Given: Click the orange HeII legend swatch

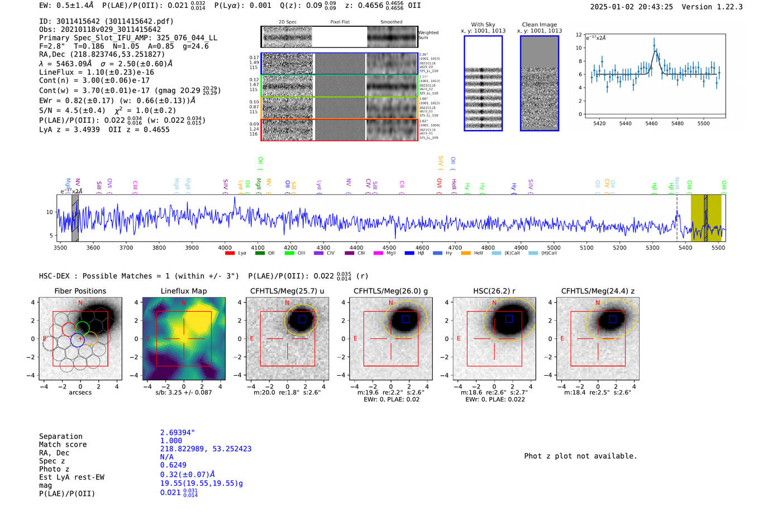Looking at the screenshot, I should [466, 253].
